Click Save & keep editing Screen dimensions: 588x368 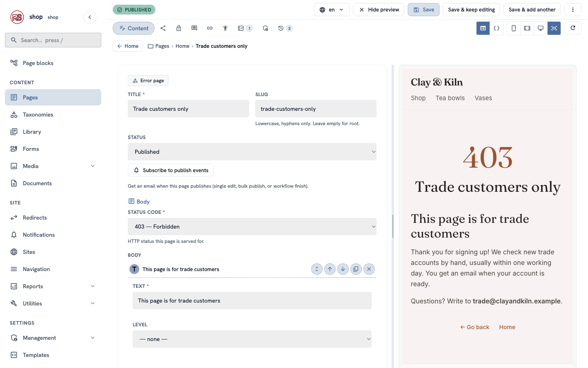click(x=471, y=10)
